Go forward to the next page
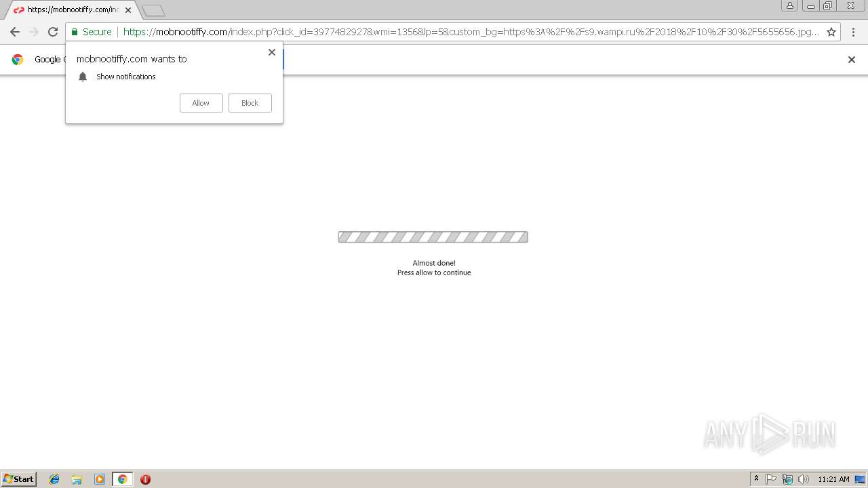The image size is (868, 488). coord(34,32)
